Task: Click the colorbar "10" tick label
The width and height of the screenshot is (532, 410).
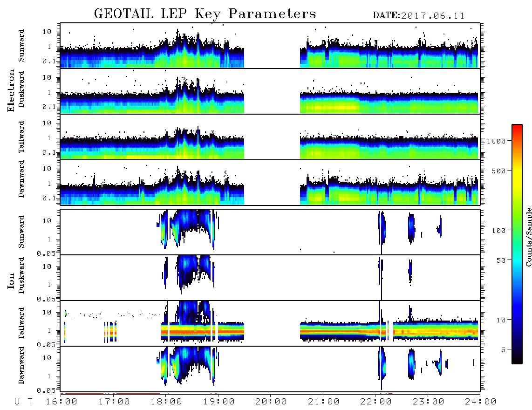Action: [501, 320]
